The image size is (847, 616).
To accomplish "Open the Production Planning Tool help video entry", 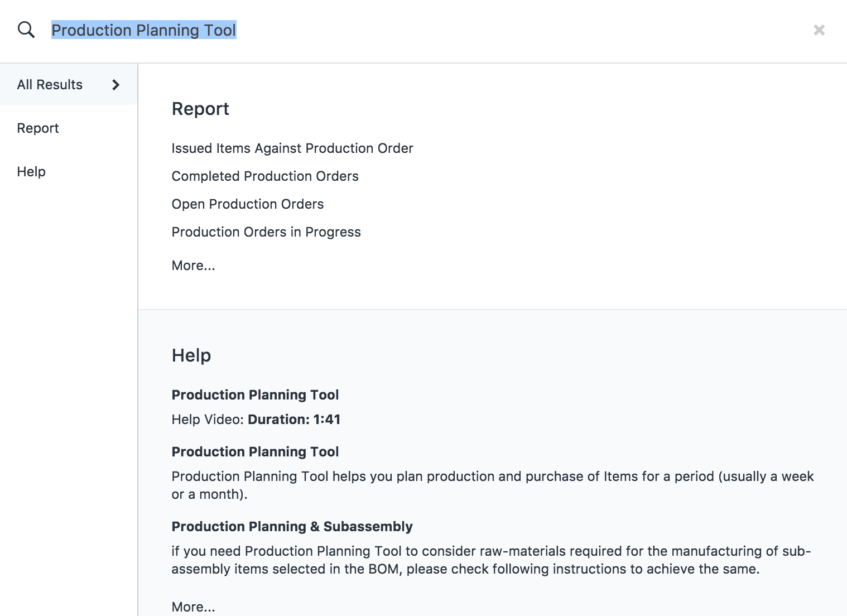I will [x=255, y=395].
